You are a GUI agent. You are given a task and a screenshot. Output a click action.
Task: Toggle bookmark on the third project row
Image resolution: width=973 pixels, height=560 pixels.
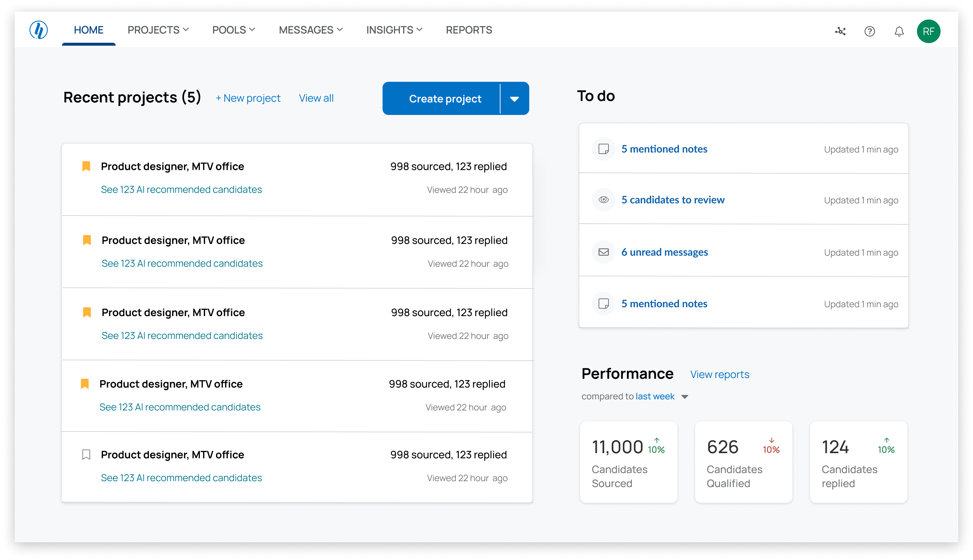[87, 312]
